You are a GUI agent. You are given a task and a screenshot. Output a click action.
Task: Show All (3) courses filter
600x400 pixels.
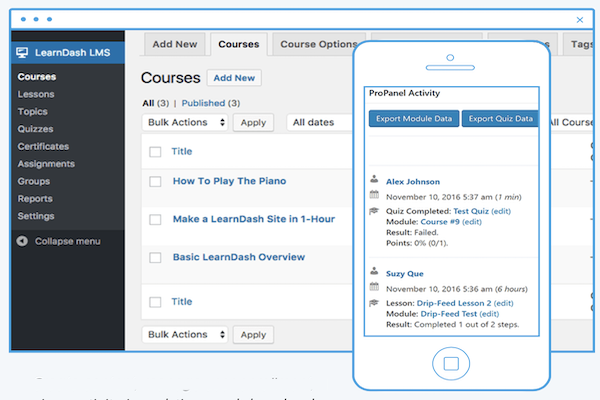point(155,103)
